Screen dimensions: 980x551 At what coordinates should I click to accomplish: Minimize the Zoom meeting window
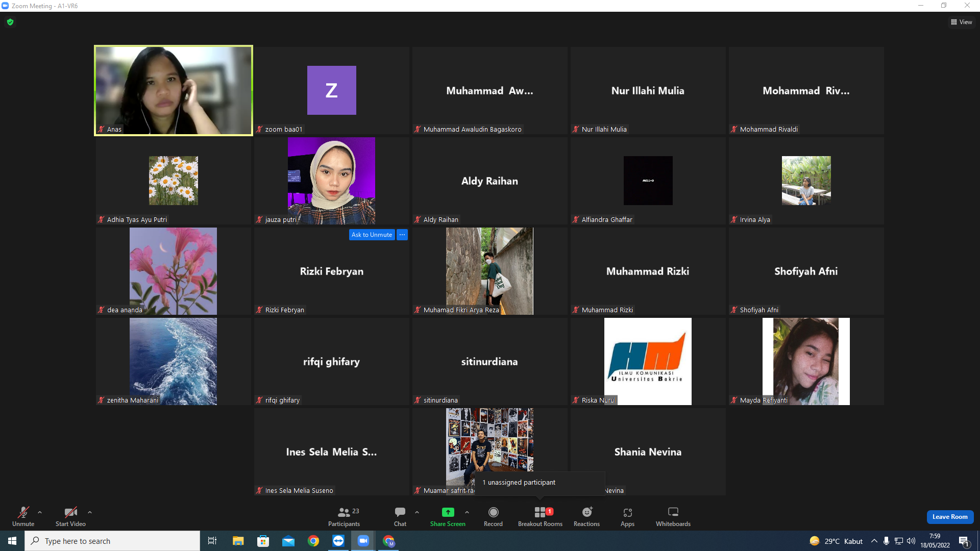click(x=921, y=6)
